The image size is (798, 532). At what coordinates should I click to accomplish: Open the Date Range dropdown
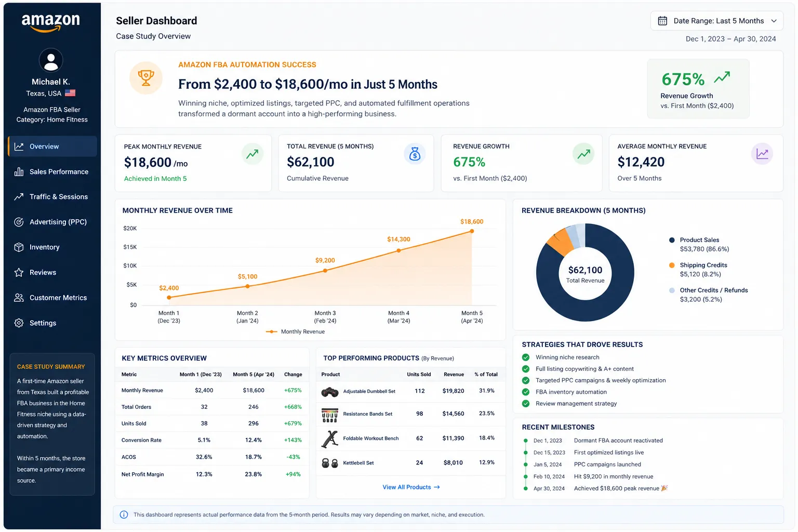point(716,21)
